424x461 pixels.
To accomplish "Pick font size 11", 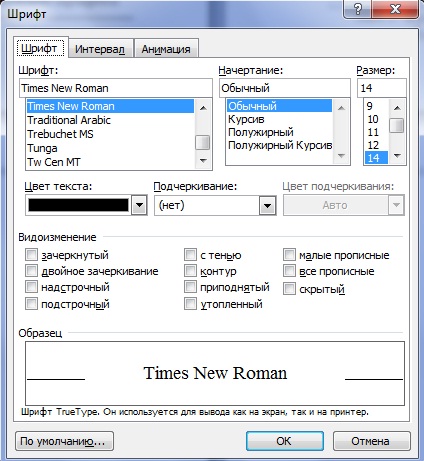I will pyautogui.click(x=376, y=132).
